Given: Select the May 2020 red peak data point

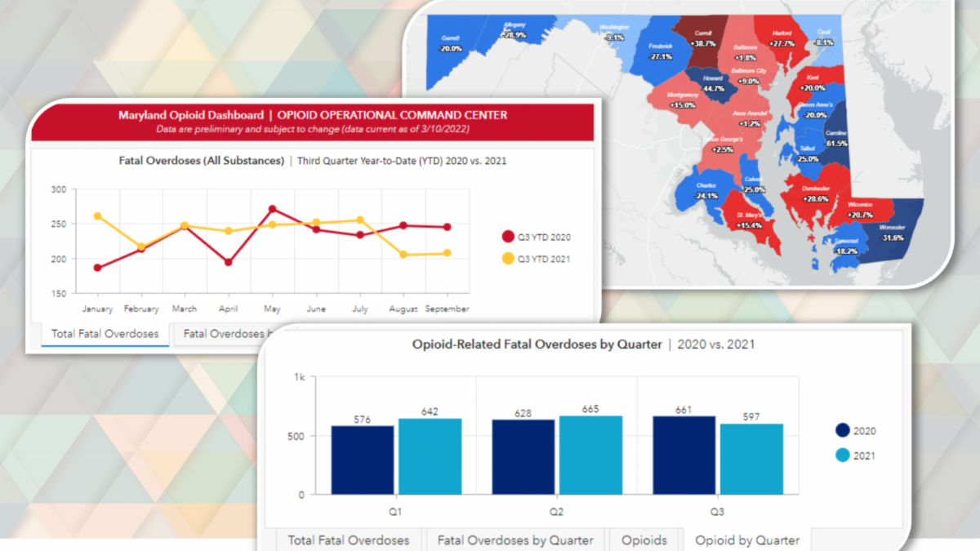Looking at the screenshot, I should coord(272,209).
